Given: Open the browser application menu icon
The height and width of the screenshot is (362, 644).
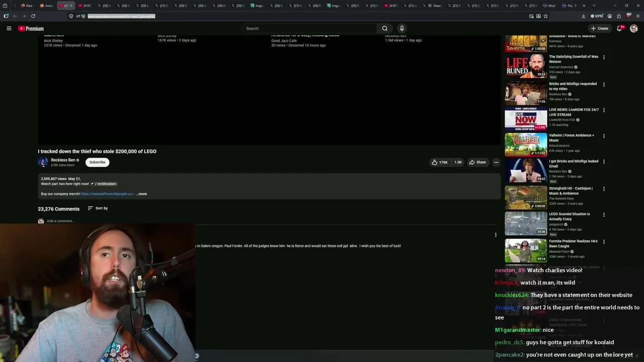Looking at the screenshot, I should (x=638, y=16).
